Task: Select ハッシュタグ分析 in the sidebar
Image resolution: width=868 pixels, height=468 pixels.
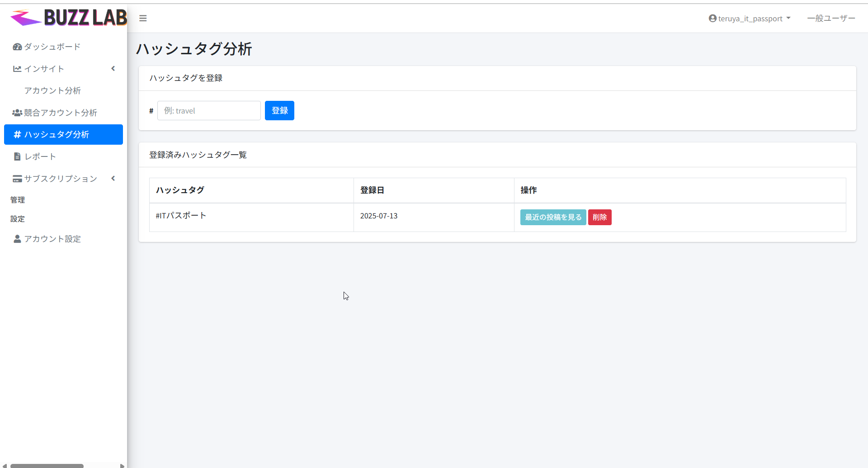Action: tap(63, 135)
